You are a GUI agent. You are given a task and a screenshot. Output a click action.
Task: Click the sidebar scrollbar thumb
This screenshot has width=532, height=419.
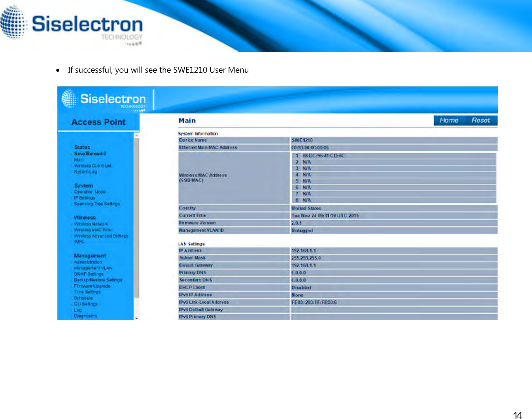(x=137, y=218)
